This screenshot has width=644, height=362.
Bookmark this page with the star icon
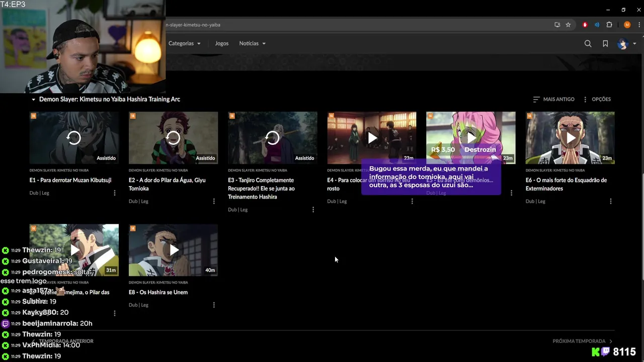[x=568, y=25]
